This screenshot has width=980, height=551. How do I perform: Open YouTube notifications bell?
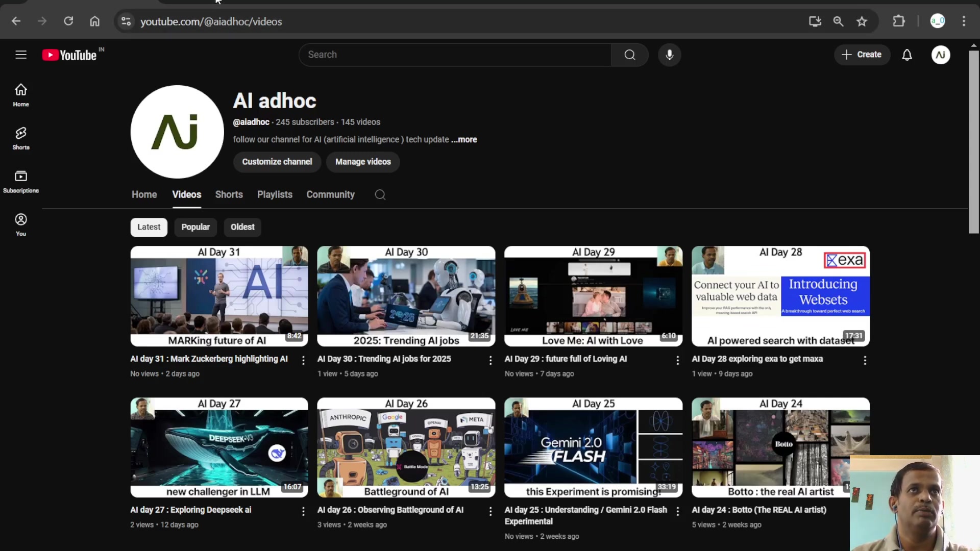907,55
